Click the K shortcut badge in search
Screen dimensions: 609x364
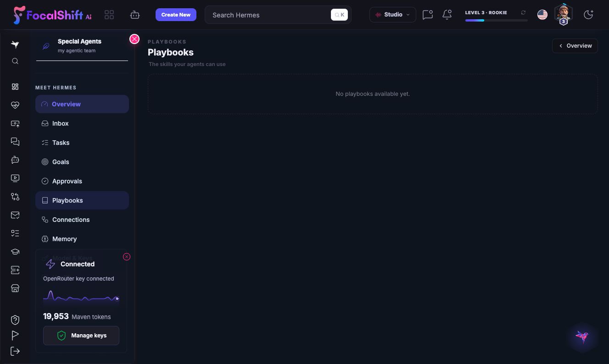point(340,15)
